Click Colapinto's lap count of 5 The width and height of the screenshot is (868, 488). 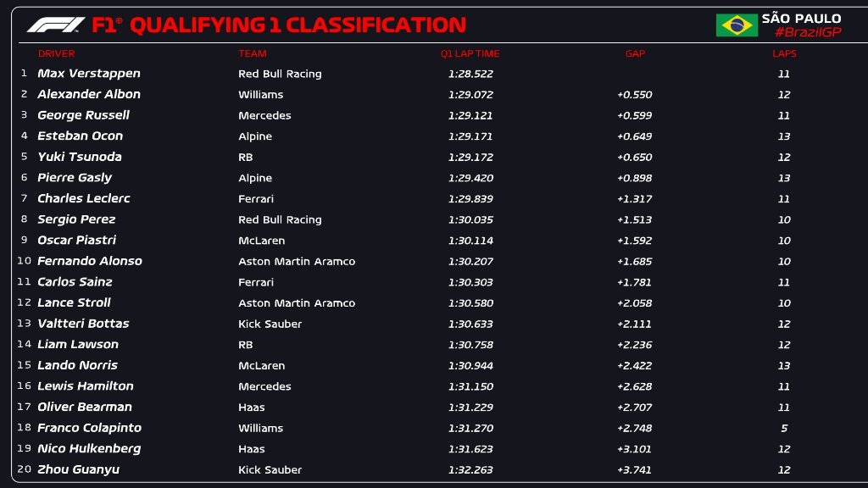pyautogui.click(x=784, y=428)
